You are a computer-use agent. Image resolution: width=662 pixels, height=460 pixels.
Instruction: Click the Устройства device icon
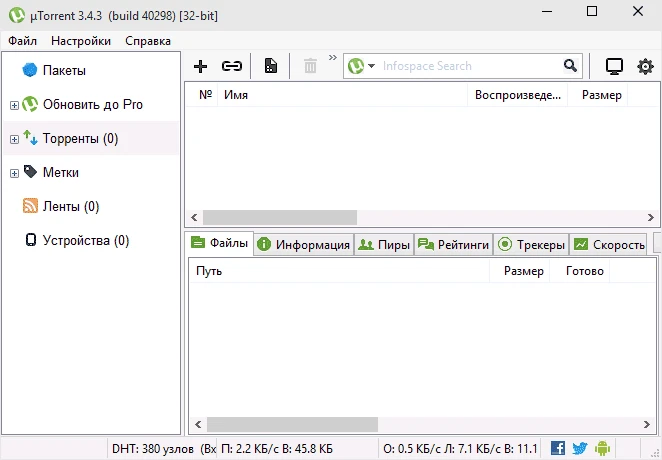coord(31,240)
